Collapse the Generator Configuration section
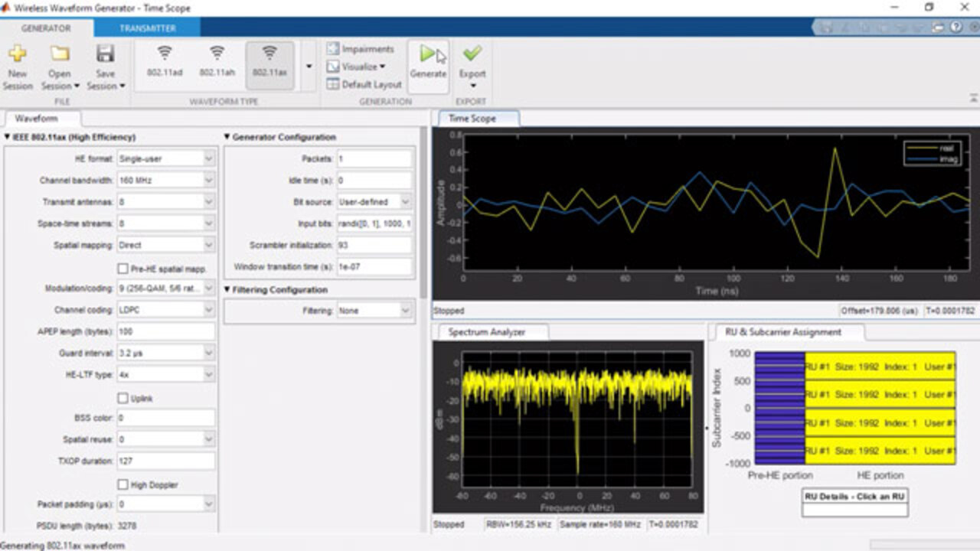980x551 pixels. click(x=227, y=137)
